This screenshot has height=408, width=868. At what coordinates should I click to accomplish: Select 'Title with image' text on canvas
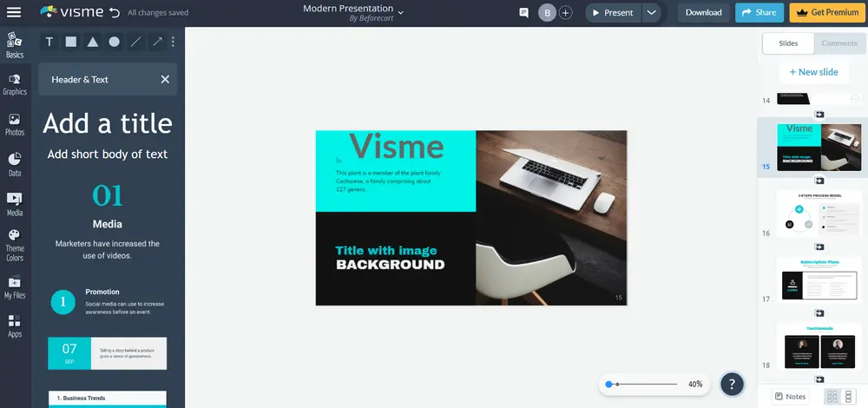(x=386, y=250)
